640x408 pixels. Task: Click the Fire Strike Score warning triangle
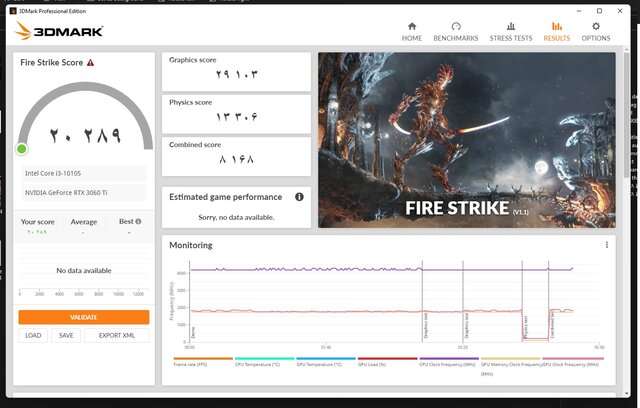91,62
